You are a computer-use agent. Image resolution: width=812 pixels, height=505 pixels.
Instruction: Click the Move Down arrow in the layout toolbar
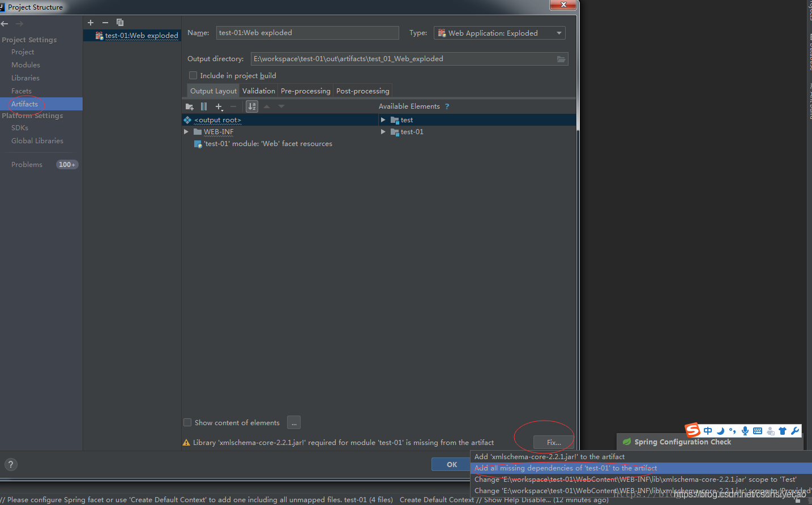(x=281, y=106)
